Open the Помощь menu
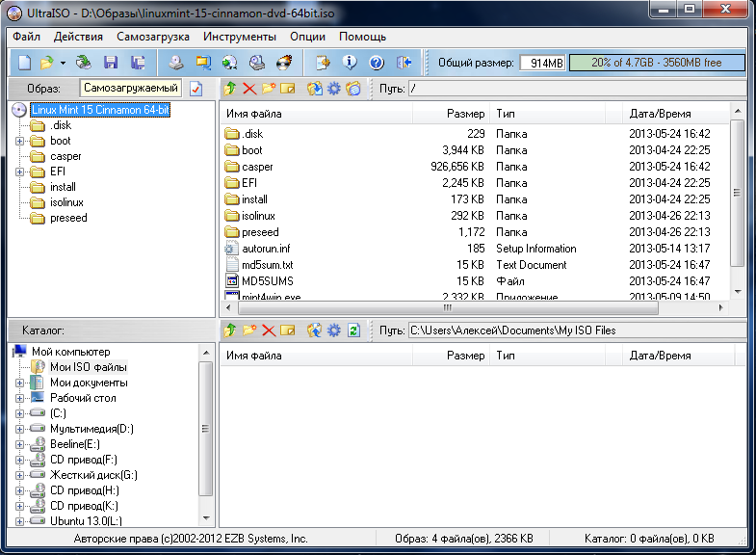This screenshot has width=756, height=555. pos(362,37)
